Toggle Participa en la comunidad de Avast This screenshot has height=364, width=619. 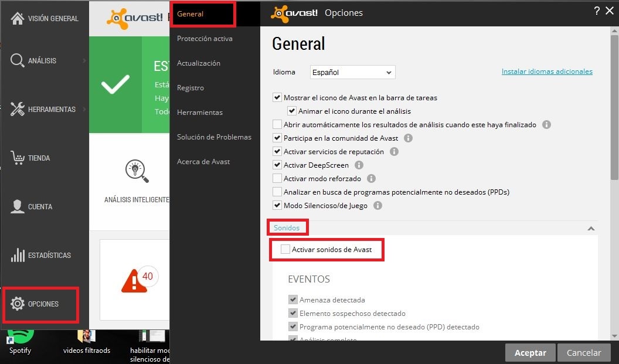277,138
